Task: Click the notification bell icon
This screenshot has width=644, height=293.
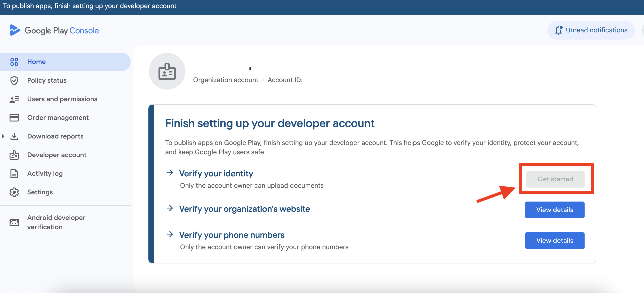Action: coord(558,30)
